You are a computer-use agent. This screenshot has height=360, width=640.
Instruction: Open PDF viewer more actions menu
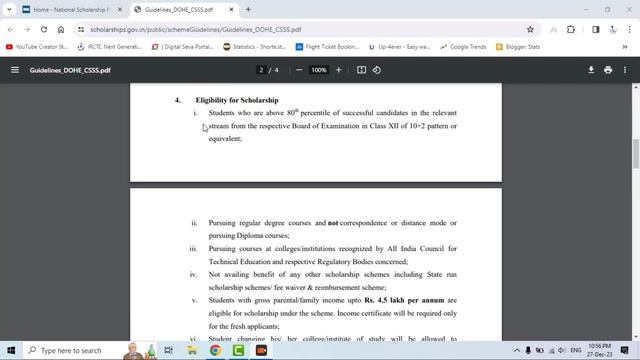pos(625,70)
